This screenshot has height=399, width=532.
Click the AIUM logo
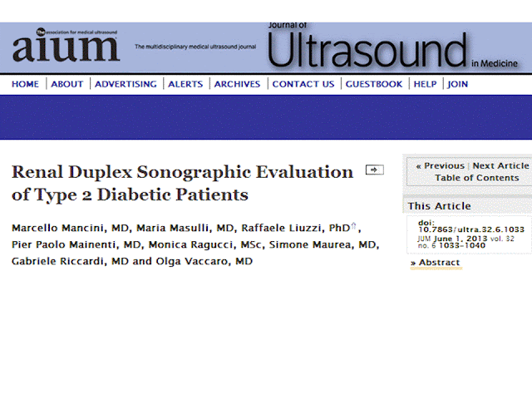coord(66,46)
